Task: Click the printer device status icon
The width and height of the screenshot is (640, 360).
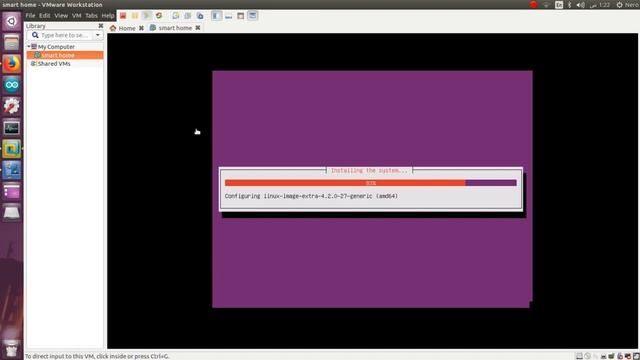Action: click(x=628, y=356)
